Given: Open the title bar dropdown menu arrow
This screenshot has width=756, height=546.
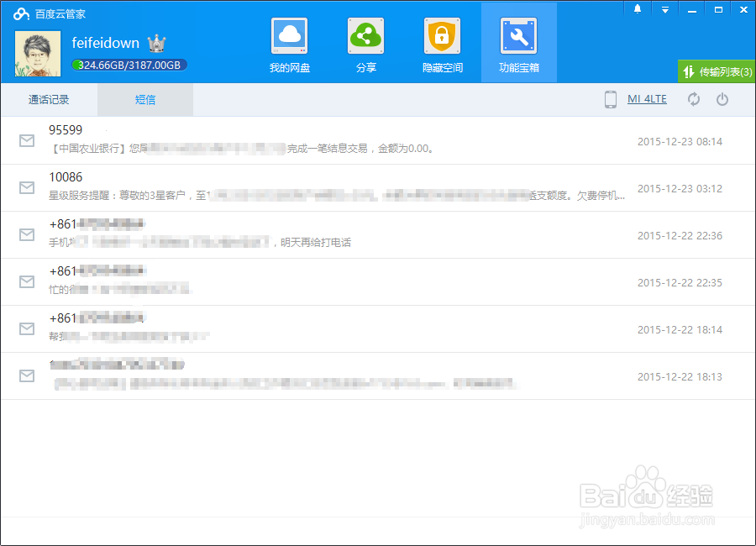Looking at the screenshot, I should [665, 9].
